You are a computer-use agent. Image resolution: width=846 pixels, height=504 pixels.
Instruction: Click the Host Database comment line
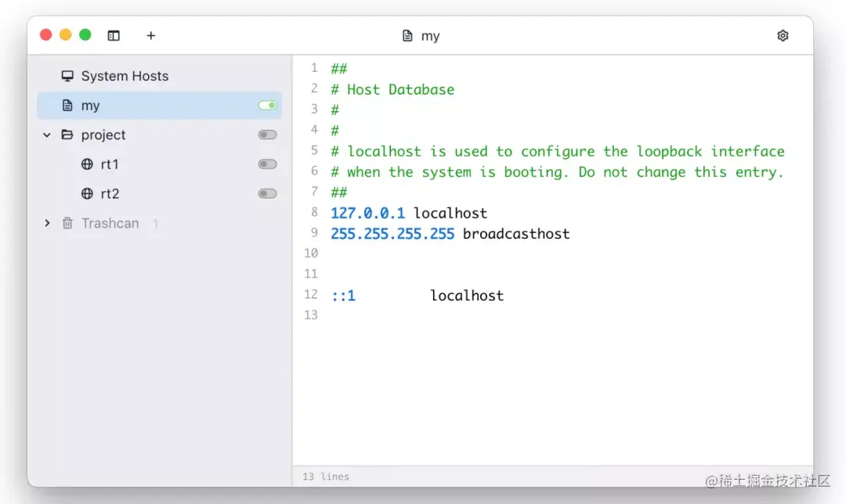[x=392, y=89]
